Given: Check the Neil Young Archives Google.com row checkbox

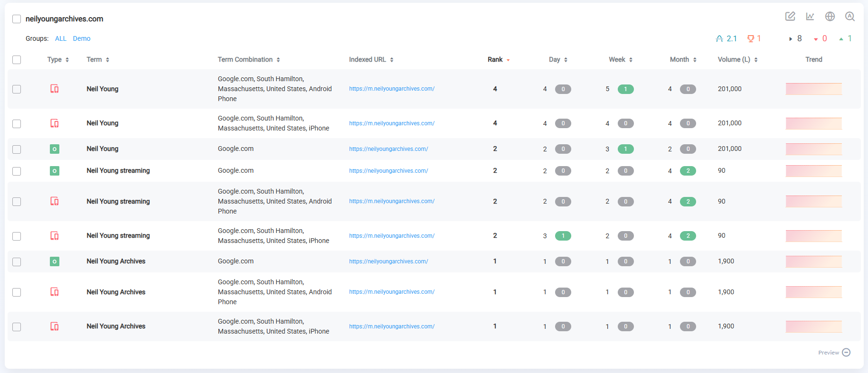Looking at the screenshot, I should (x=17, y=262).
